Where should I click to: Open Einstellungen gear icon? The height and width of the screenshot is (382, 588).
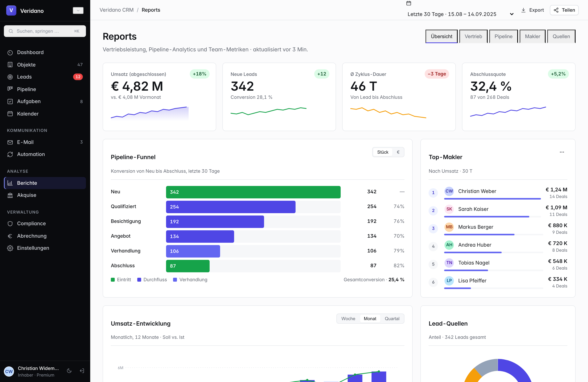[x=10, y=248]
